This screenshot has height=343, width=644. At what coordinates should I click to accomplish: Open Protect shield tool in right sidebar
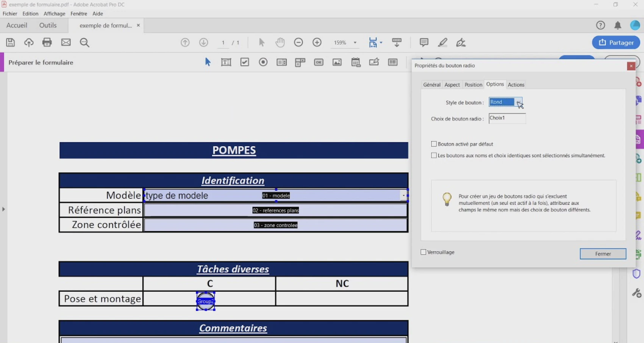pos(636,274)
